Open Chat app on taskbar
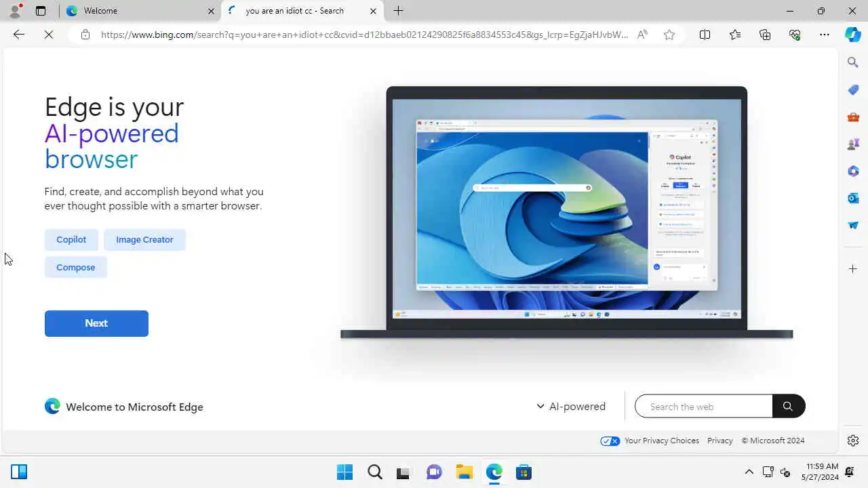The image size is (868, 488). point(434,472)
